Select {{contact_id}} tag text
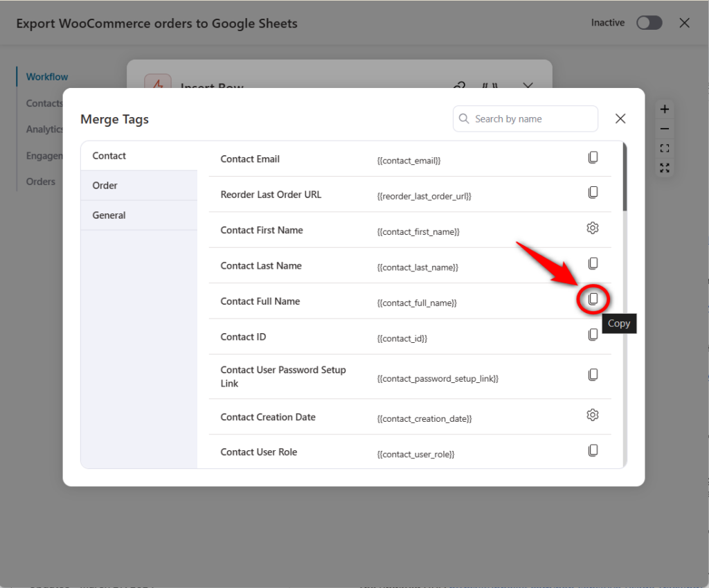Image resolution: width=709 pixels, height=588 pixels. (402, 339)
